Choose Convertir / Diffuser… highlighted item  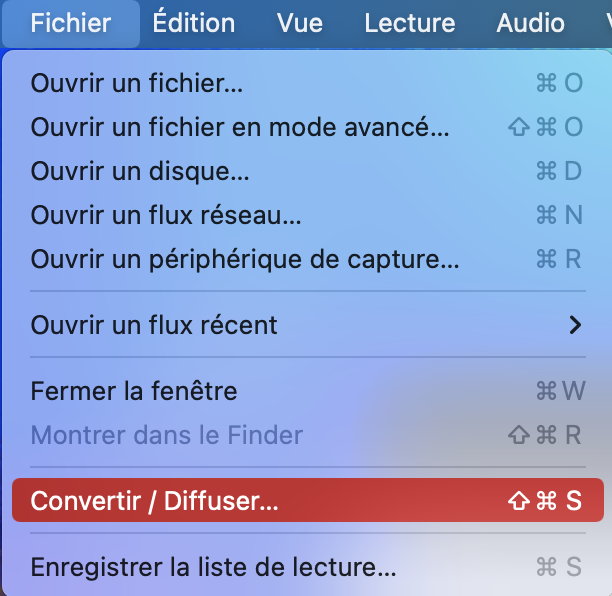point(155,501)
